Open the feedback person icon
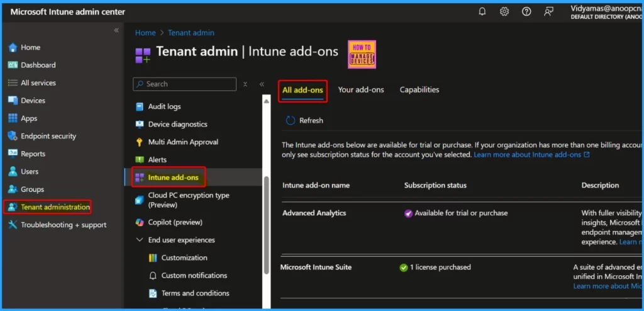The height and width of the screenshot is (311, 644). pyautogui.click(x=548, y=12)
